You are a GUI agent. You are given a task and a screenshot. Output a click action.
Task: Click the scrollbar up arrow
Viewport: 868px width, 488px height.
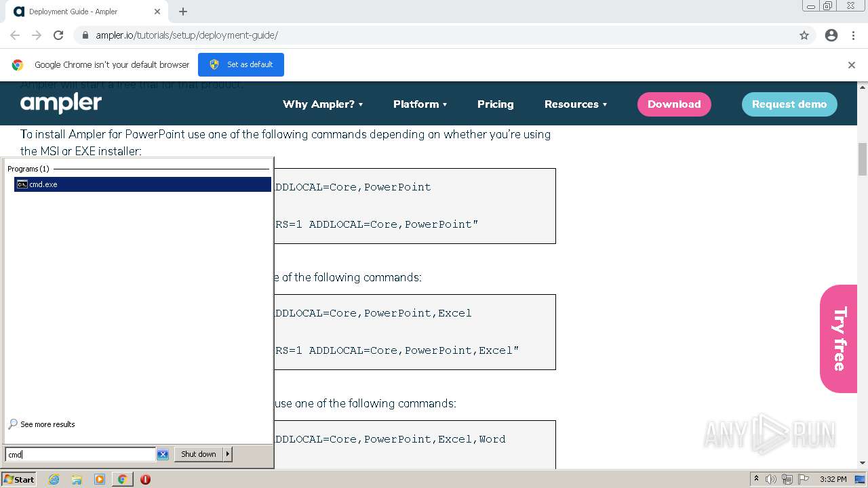pos(863,87)
